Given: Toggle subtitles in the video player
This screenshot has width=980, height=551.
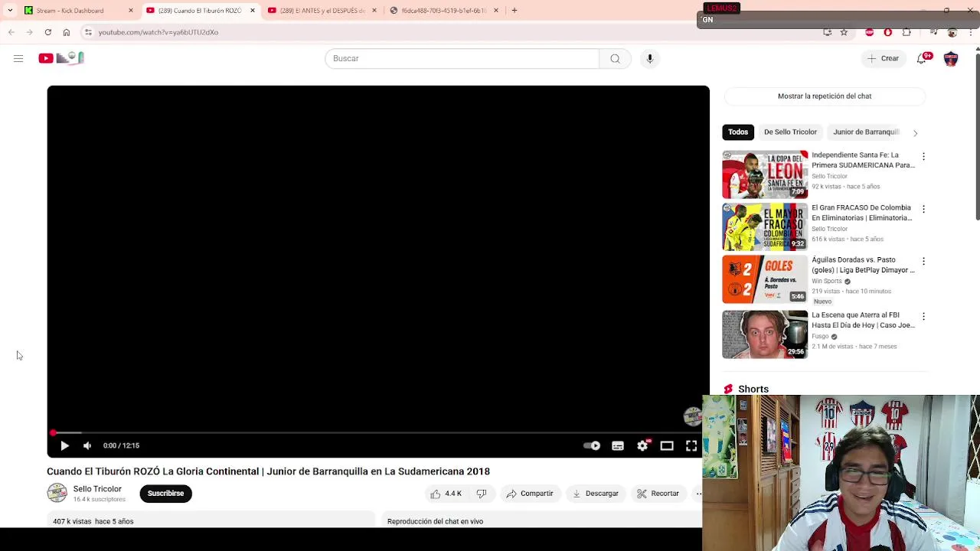Looking at the screenshot, I should click(x=618, y=445).
